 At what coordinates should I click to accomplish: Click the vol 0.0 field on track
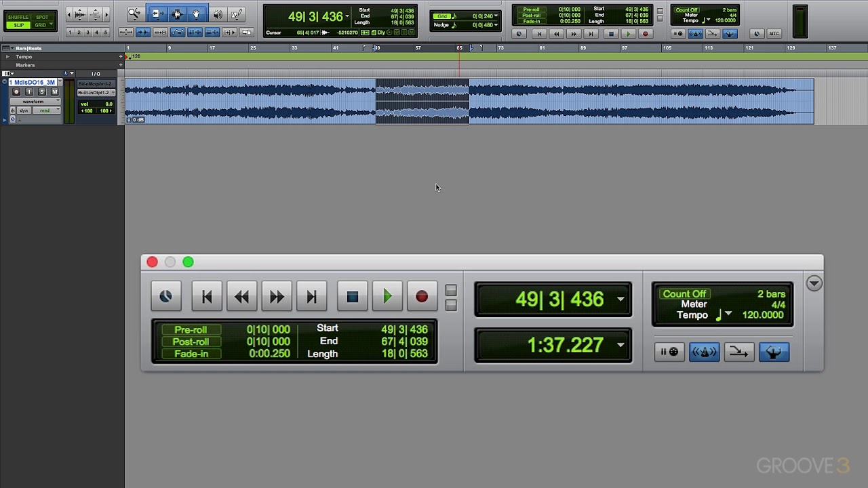[96, 104]
